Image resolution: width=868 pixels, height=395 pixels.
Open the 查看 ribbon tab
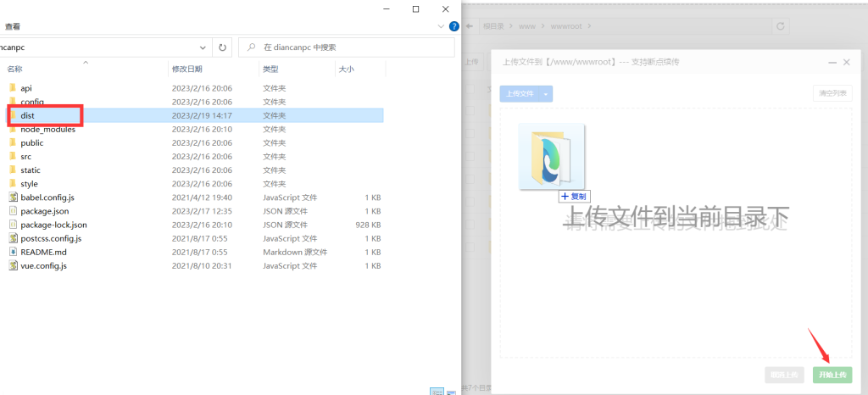coord(12,26)
